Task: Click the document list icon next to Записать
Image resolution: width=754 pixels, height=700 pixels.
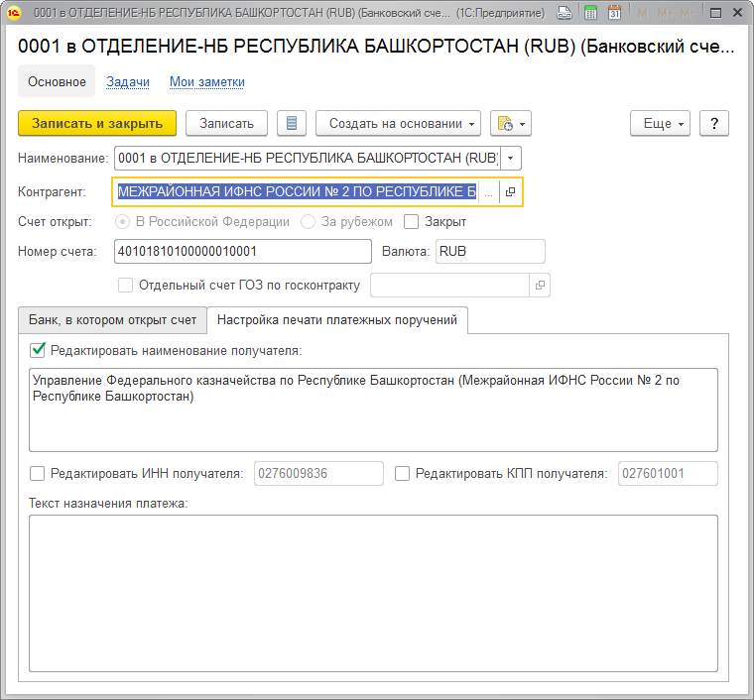Action: click(x=292, y=123)
